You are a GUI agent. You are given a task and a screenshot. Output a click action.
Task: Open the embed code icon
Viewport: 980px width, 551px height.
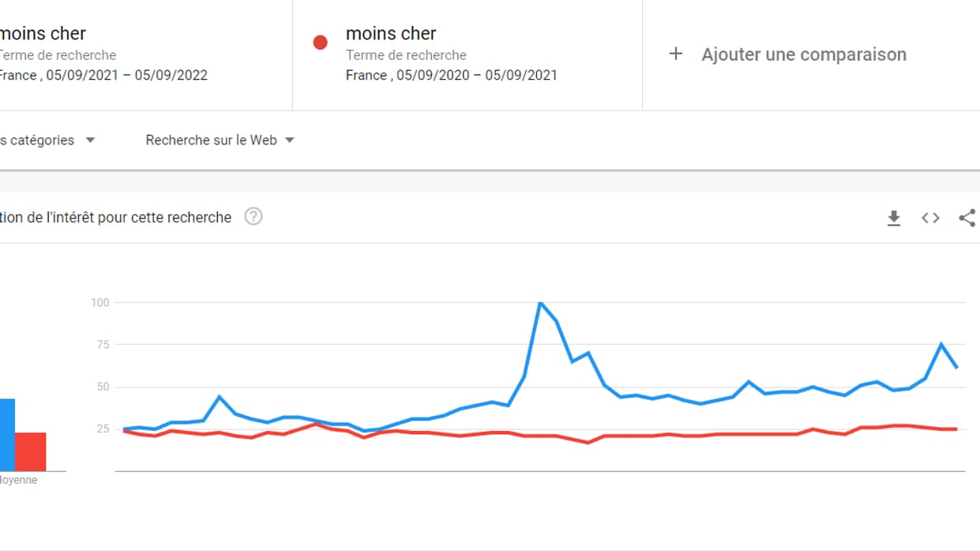pos(930,218)
